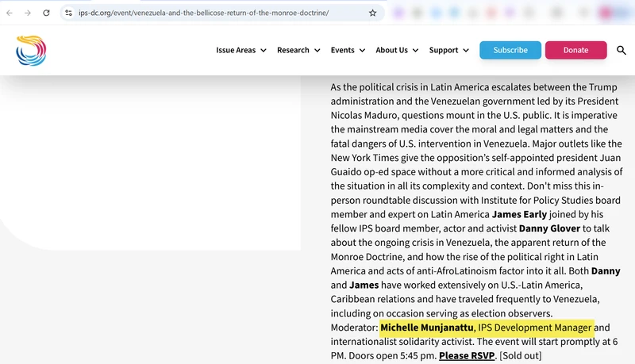The height and width of the screenshot is (364, 635).
Task: Expand the Issue Areas dropdown menu
Action: tap(241, 50)
